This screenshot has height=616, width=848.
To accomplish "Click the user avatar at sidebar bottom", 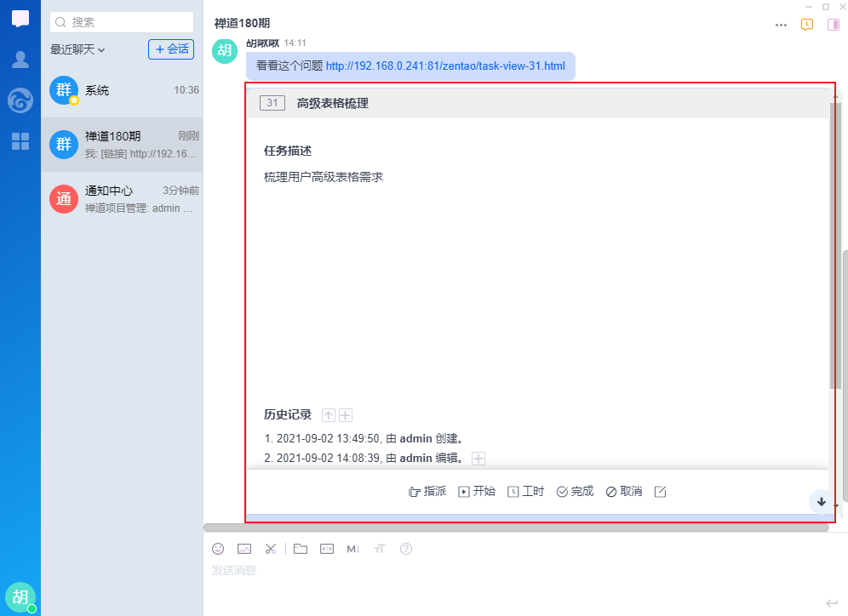I will tap(20, 597).
